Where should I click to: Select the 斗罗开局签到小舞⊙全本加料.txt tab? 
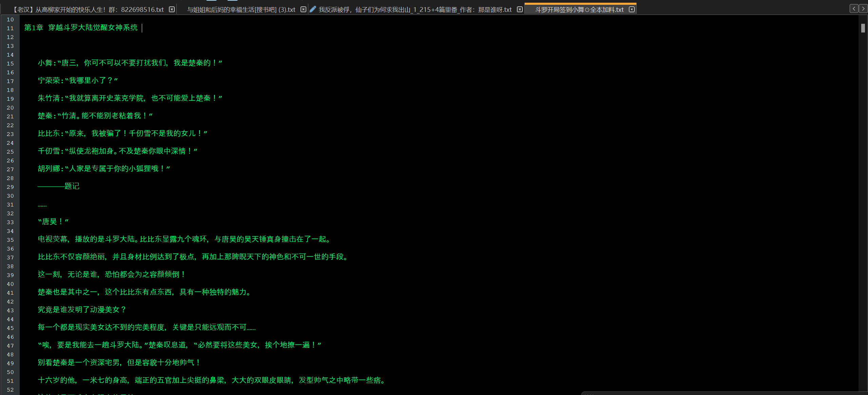pos(579,10)
